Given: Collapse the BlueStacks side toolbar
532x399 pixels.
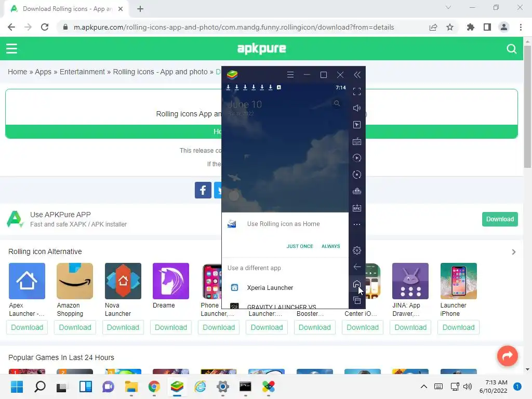Looking at the screenshot, I should point(357,75).
